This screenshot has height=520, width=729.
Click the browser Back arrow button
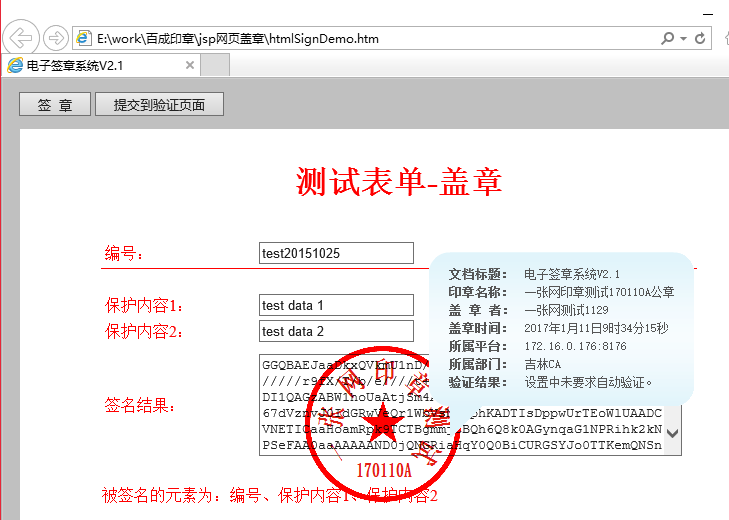coord(21,38)
